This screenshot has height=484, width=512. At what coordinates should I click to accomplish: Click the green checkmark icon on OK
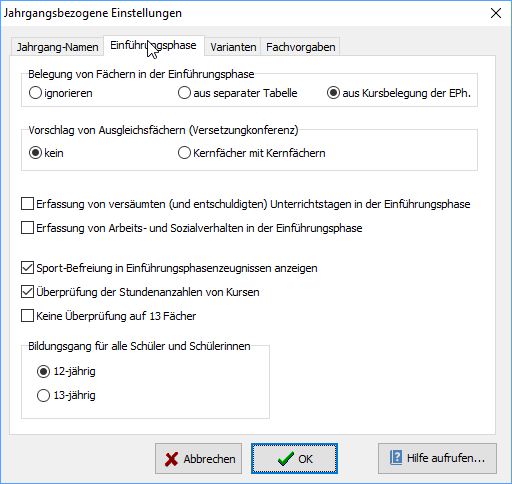coord(286,459)
